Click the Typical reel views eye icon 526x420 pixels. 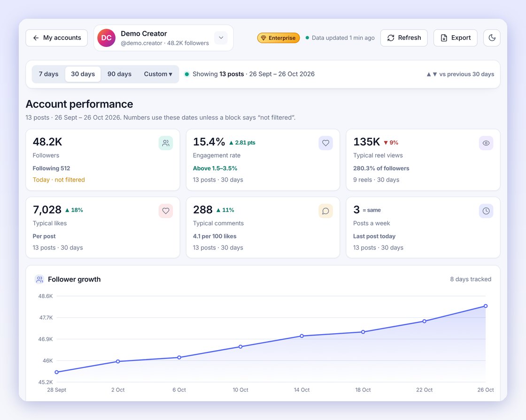(486, 143)
